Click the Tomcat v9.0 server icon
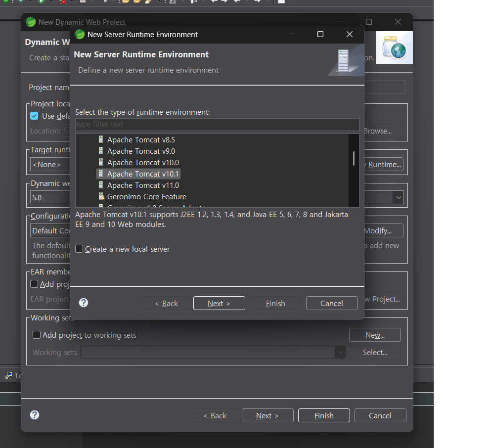Image resolution: width=490 pixels, height=448 pixels. [101, 151]
